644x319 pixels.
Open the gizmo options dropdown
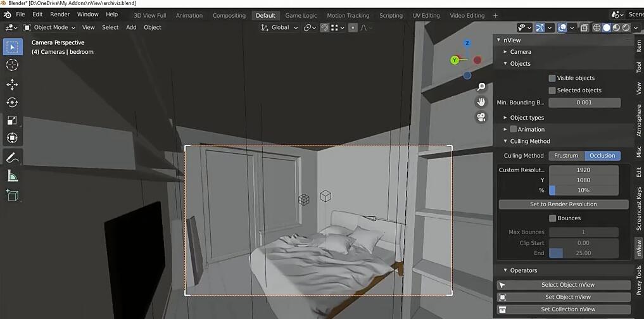coord(550,27)
